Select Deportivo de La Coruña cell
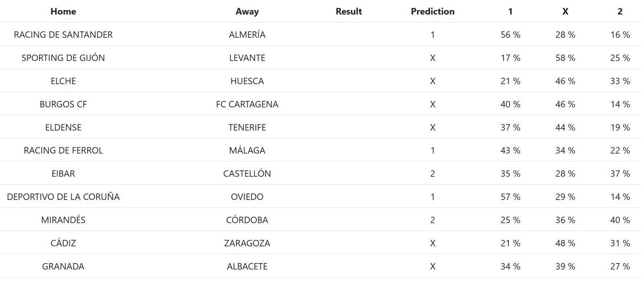The height and width of the screenshot is (282, 644). 63,197
